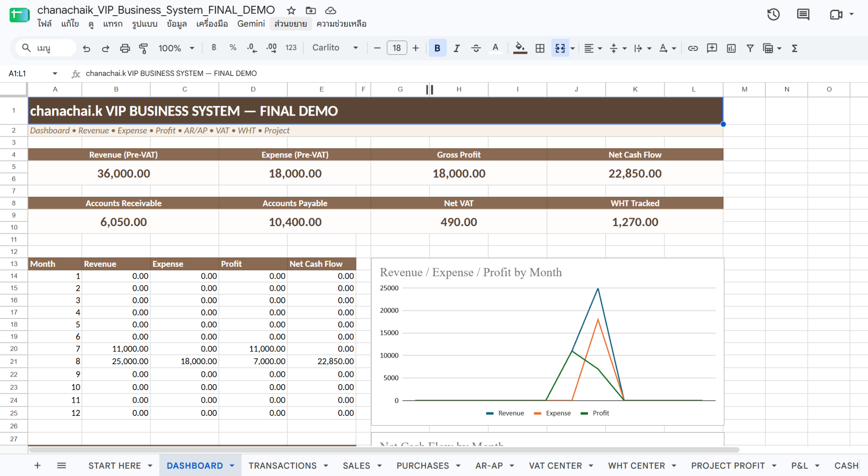
Task: Star this document
Action: pos(291,10)
